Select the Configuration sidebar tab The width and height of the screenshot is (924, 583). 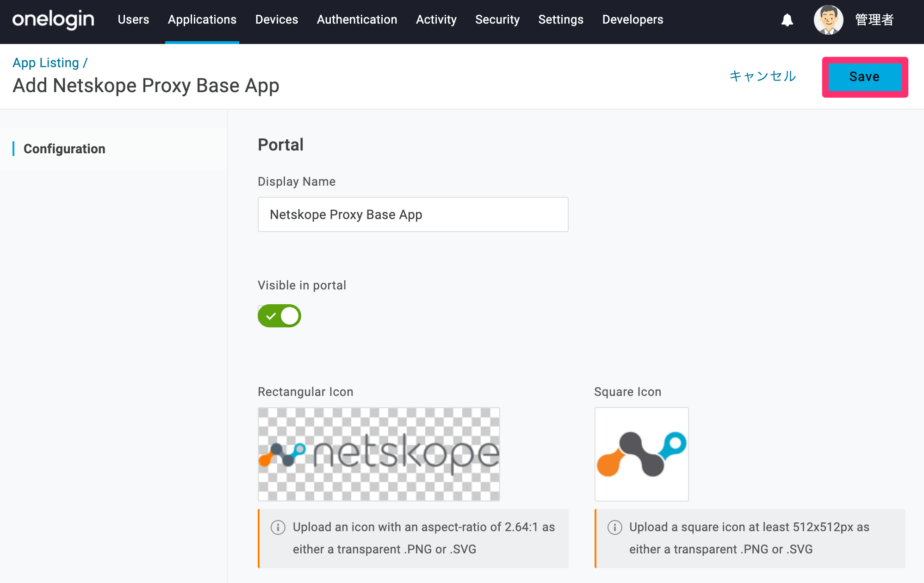pos(64,149)
